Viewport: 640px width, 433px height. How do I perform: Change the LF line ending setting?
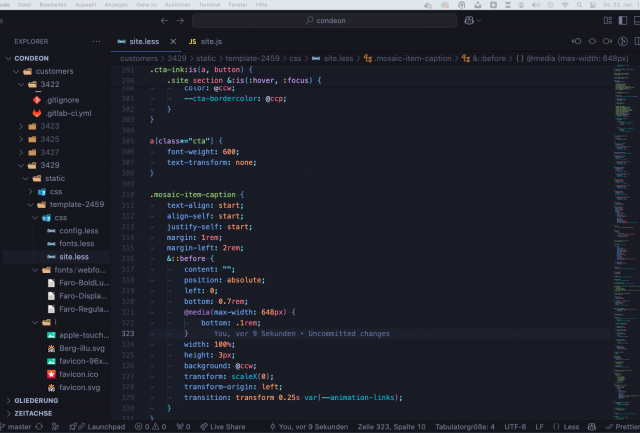click(x=539, y=426)
